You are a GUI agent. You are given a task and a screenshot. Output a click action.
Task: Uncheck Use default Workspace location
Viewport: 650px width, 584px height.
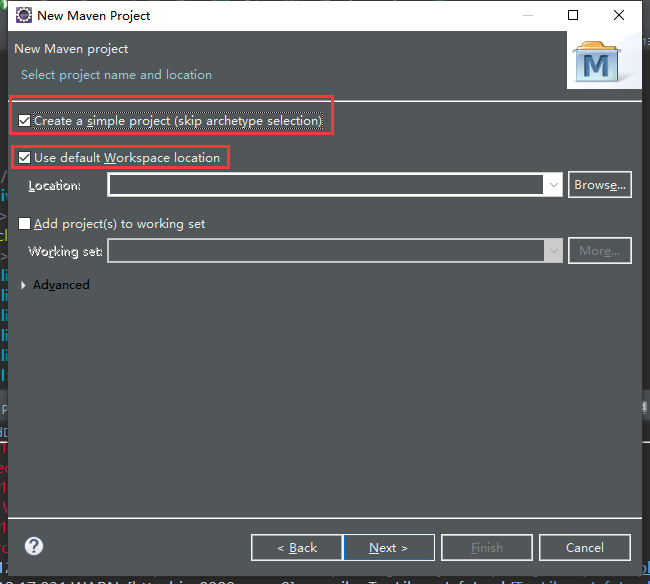click(24, 158)
